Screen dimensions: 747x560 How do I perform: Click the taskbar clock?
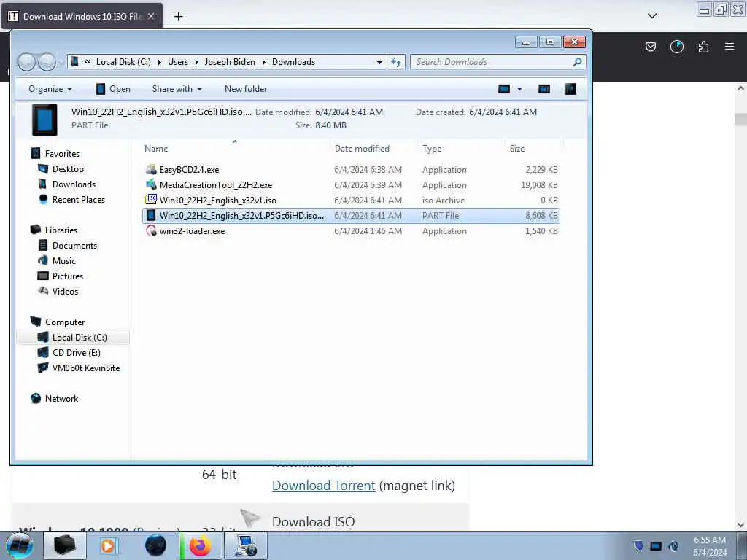[x=709, y=546]
